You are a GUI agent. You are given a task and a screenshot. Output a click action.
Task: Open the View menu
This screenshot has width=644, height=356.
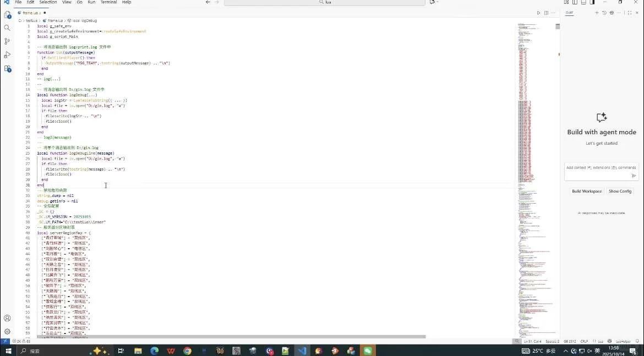point(67,2)
